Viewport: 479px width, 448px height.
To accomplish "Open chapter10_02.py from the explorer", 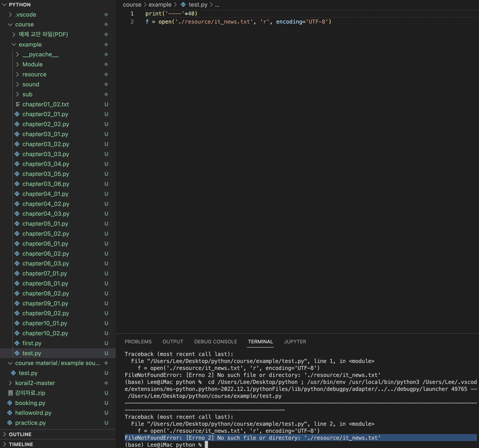I will 45,333.
